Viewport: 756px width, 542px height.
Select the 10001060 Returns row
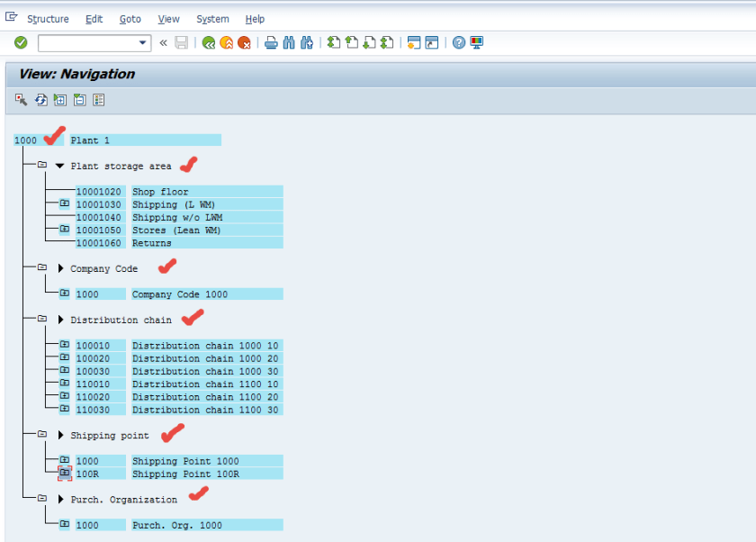point(179,242)
